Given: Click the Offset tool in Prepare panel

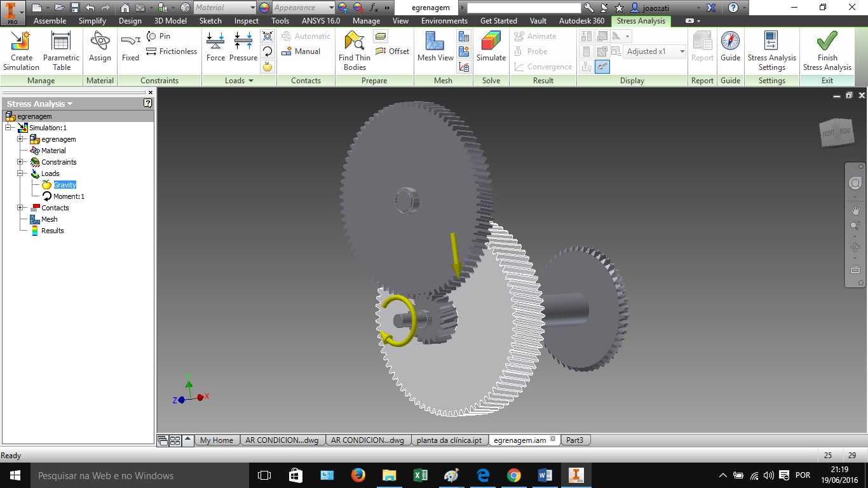Looking at the screenshot, I should click(393, 51).
